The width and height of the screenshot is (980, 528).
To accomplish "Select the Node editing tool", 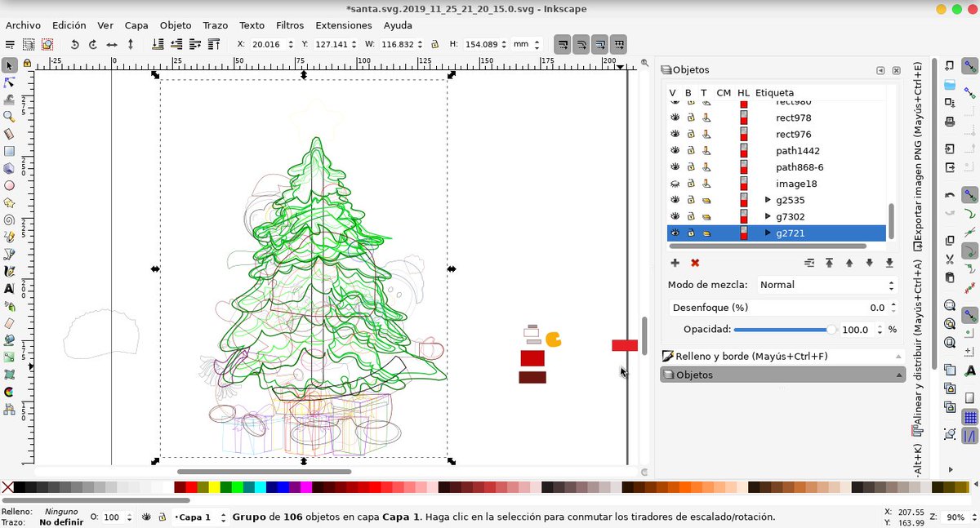I will pyautogui.click(x=9, y=82).
